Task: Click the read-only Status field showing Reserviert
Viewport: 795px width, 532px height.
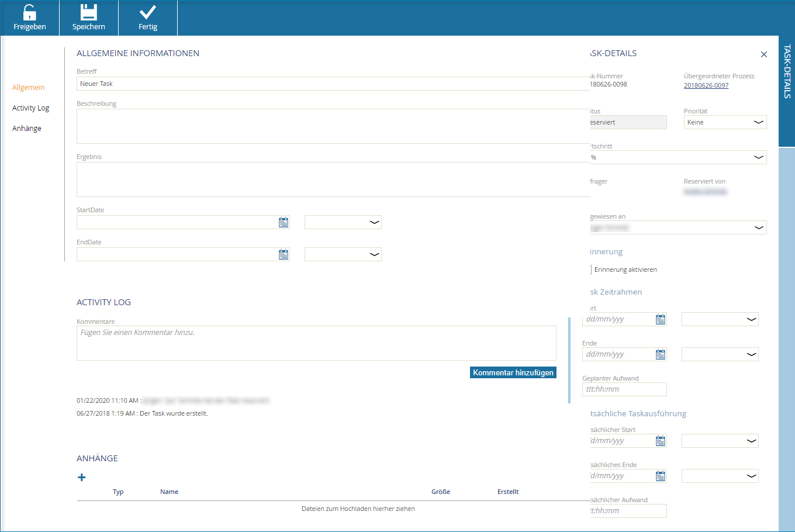Action: 628,122
